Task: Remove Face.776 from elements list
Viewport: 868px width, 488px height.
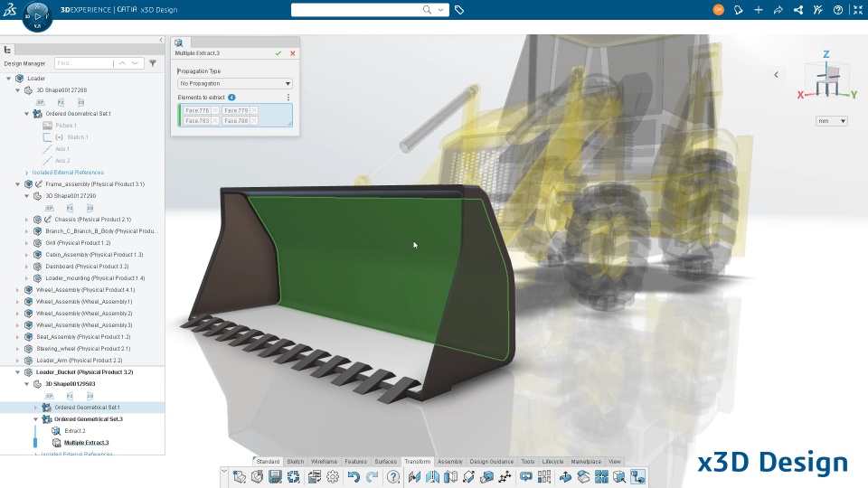Action: 215,110
